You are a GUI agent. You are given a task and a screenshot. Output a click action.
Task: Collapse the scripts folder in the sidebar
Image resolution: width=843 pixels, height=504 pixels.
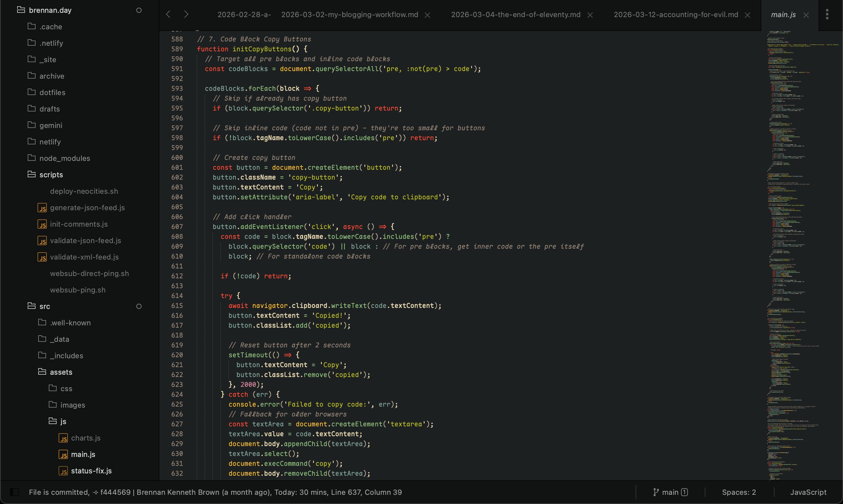tap(51, 174)
